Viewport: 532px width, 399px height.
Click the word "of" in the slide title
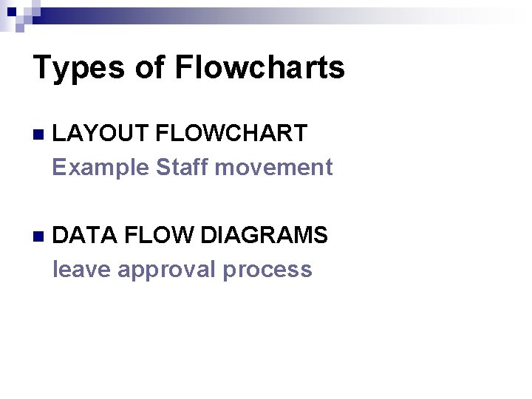coord(151,68)
